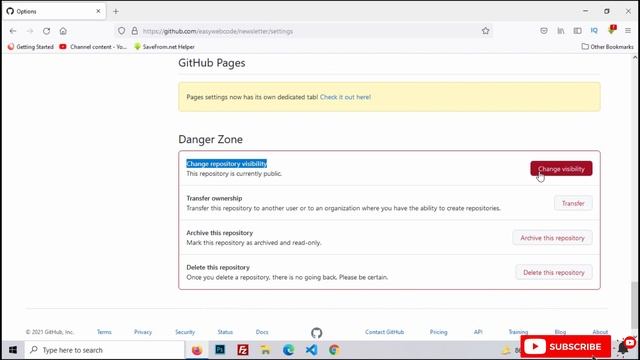
Task: Open a new tab with plus button
Action: coord(116,11)
